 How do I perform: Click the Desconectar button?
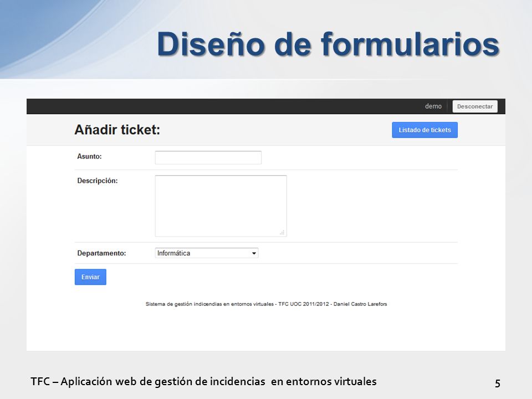[x=475, y=106]
